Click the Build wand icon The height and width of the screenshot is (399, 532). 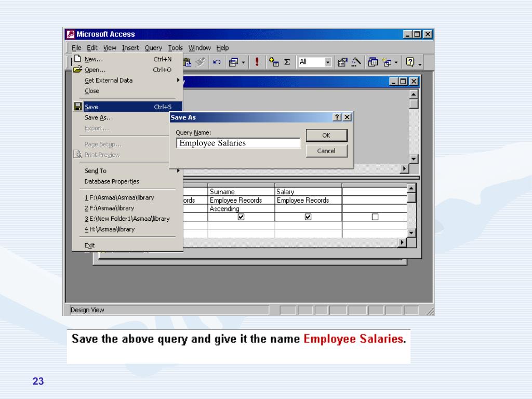click(356, 62)
